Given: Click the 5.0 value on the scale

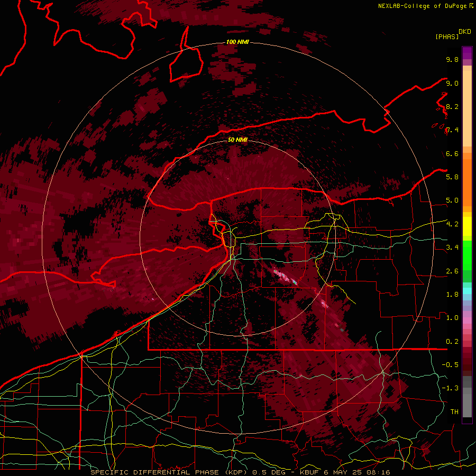Looking at the screenshot, I should click(452, 200).
